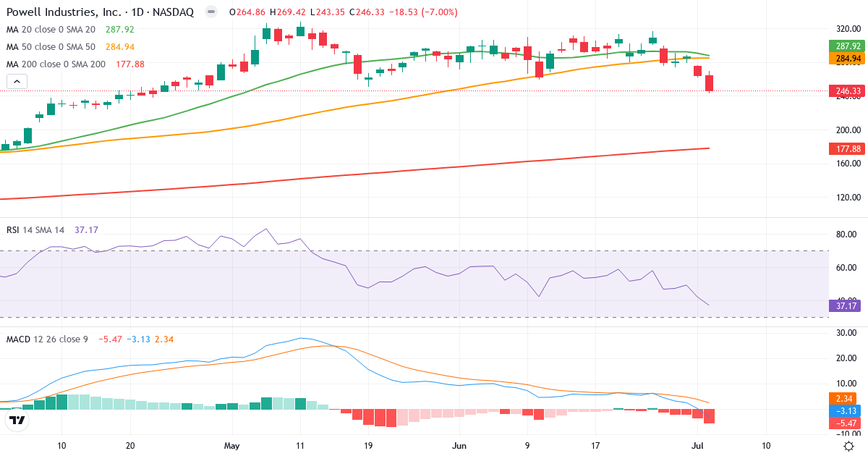Click the Jun label on the time axis
The width and height of the screenshot is (868, 456).
point(459,446)
